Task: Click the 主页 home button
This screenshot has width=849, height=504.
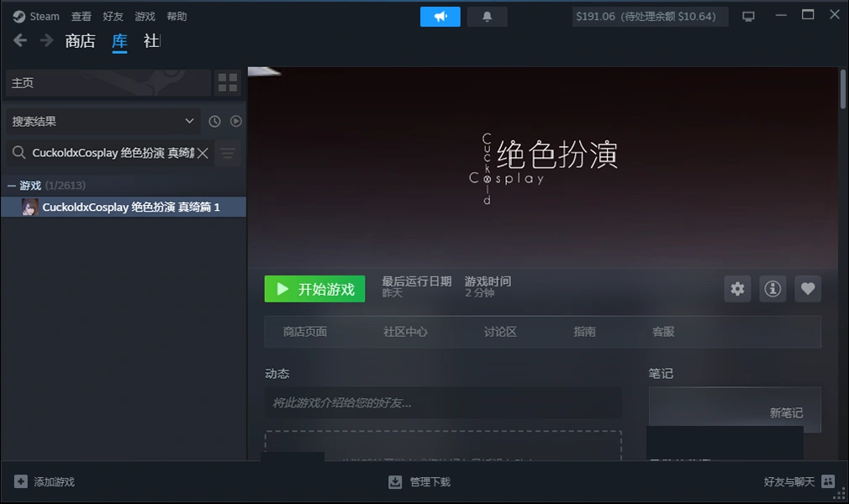Action: point(108,83)
